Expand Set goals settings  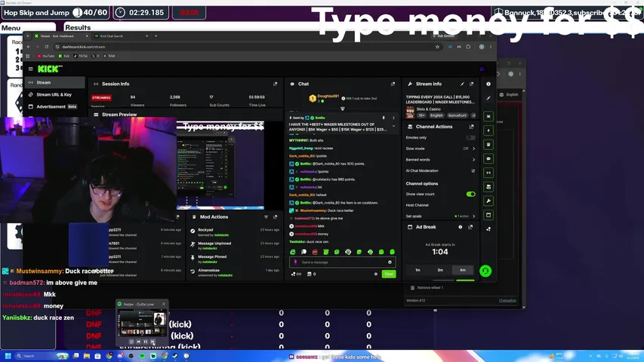point(473,216)
